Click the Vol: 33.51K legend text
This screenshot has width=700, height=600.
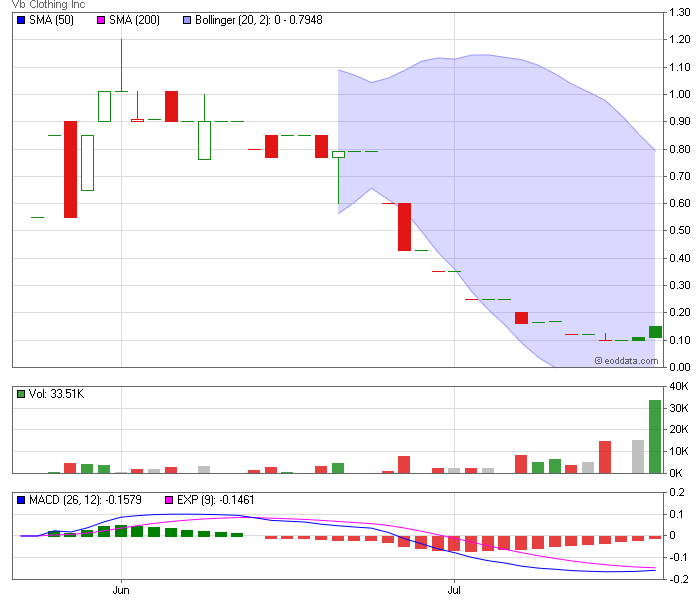click(x=56, y=394)
